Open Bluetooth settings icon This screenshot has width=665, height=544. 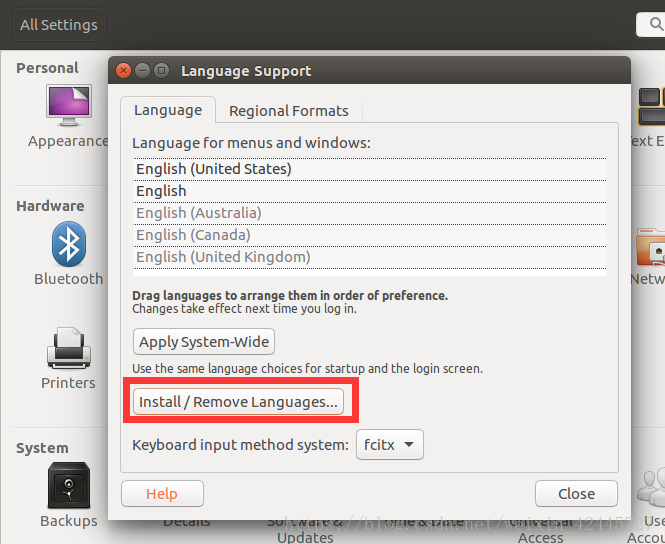coord(69,244)
